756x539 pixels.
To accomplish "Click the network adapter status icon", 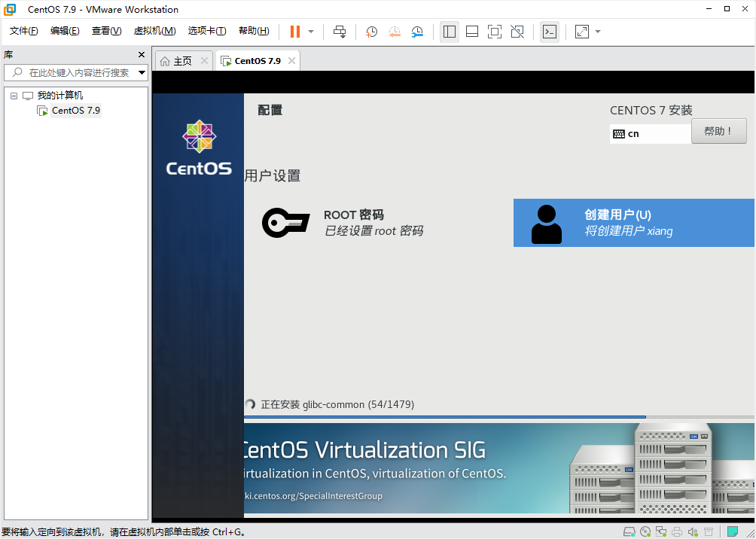I will click(x=661, y=531).
